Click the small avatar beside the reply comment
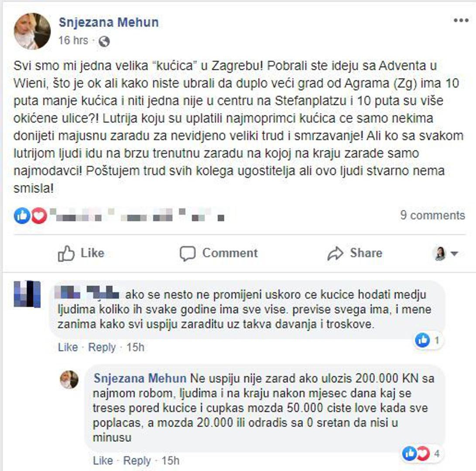This screenshot has width=476, height=471. 69,380
